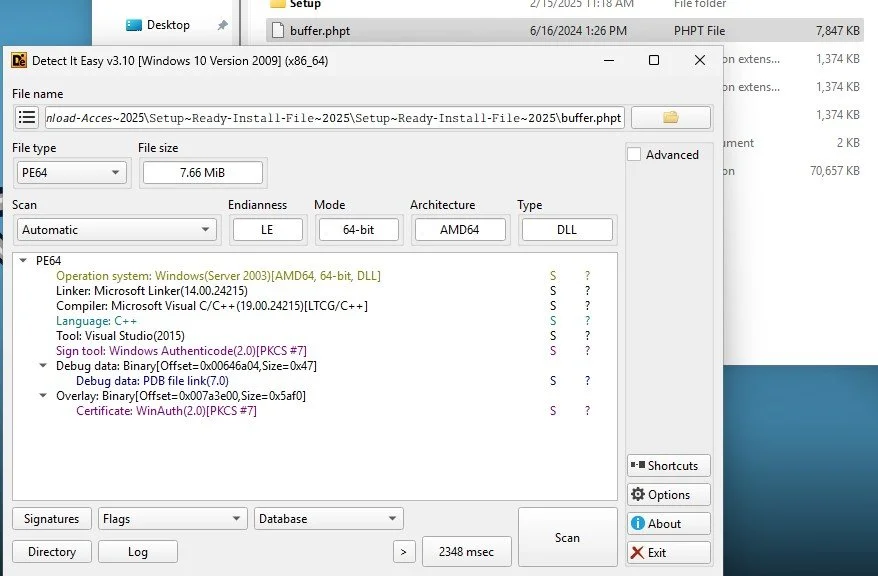Close the Detect It Easy window
This screenshot has width=878, height=576.
(699, 60)
